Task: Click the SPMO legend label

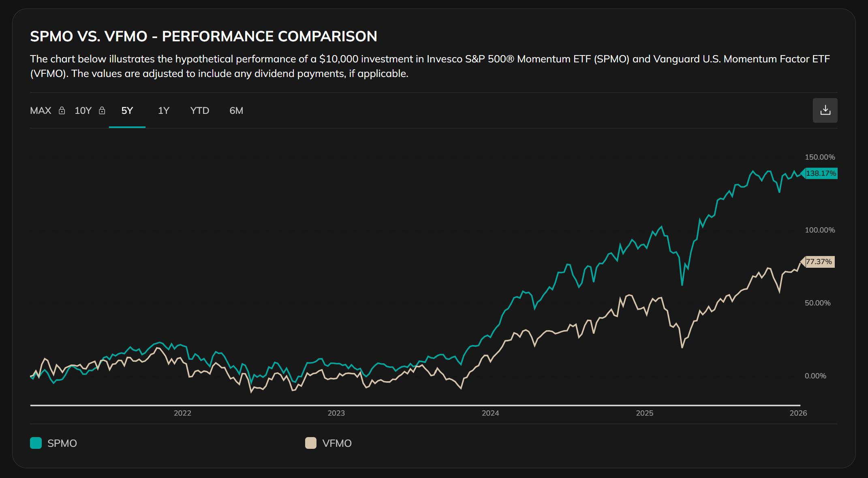Action: (62, 443)
